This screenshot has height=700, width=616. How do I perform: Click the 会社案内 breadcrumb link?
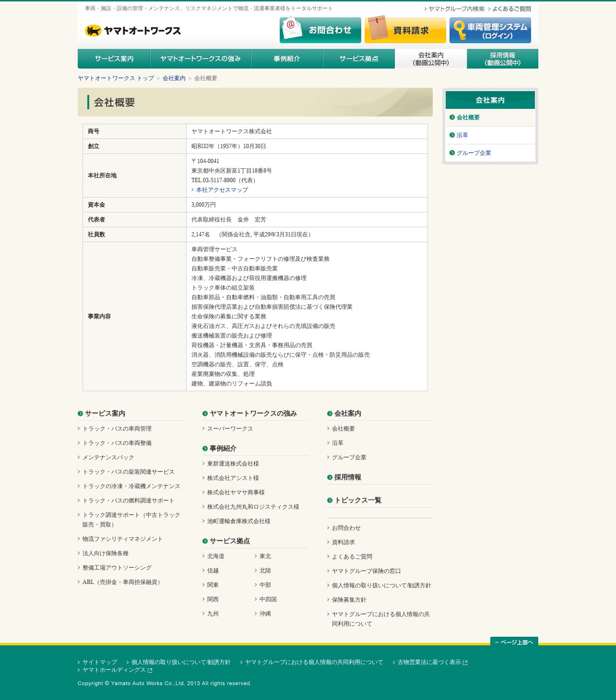174,78
